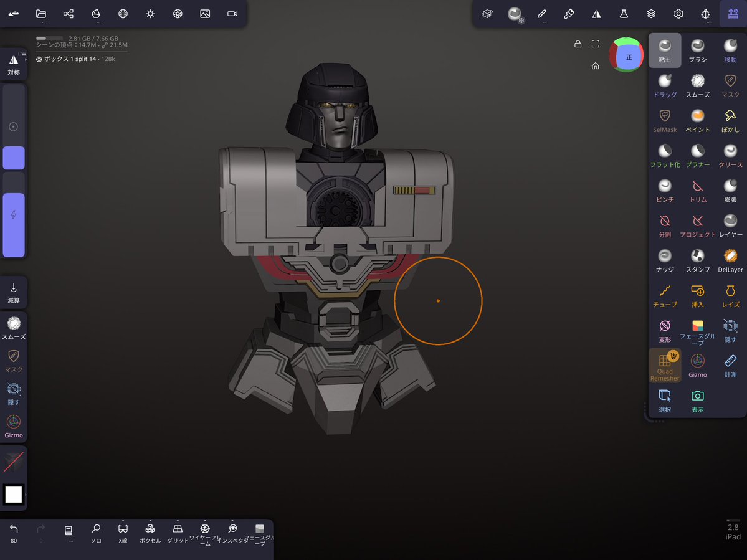Toggle インスペクタ in bottom bar

pyautogui.click(x=232, y=534)
